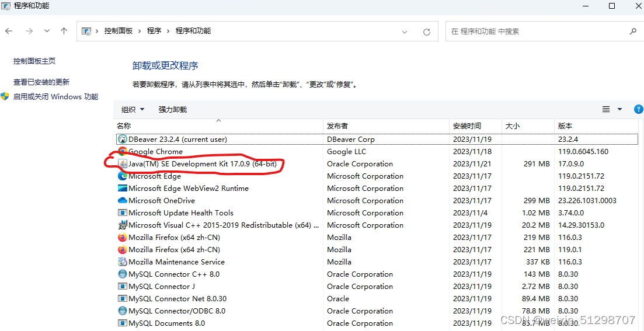Click install date 2023/11/21
The height and width of the screenshot is (331, 644).
472,164
